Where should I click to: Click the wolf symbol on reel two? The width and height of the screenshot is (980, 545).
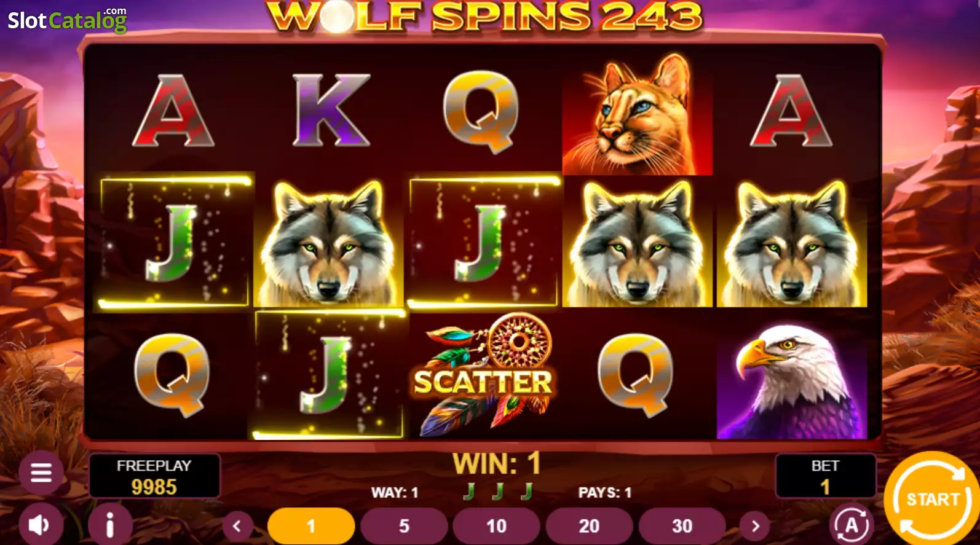[x=329, y=244]
